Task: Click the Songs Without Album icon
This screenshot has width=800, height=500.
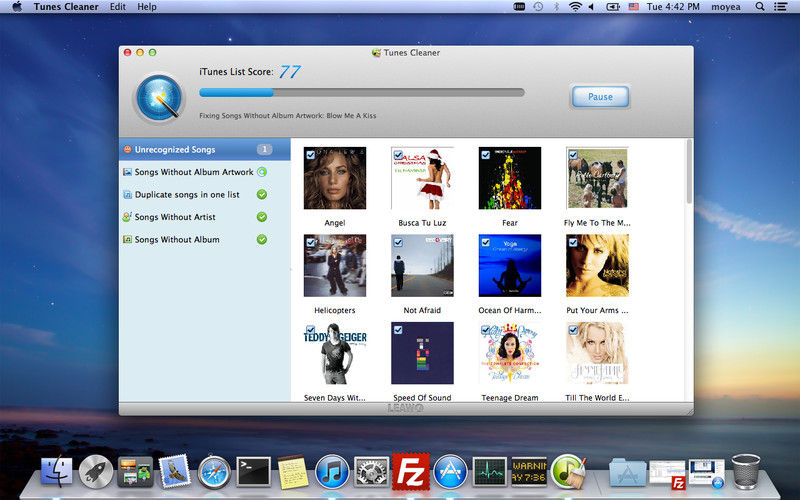Action: click(127, 239)
